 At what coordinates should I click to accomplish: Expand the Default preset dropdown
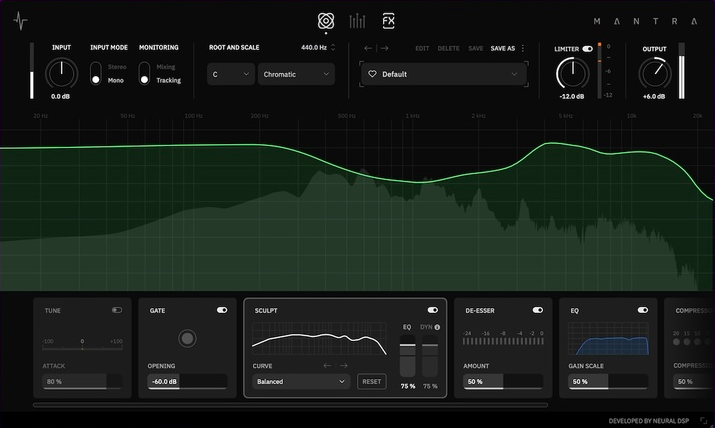(x=444, y=74)
